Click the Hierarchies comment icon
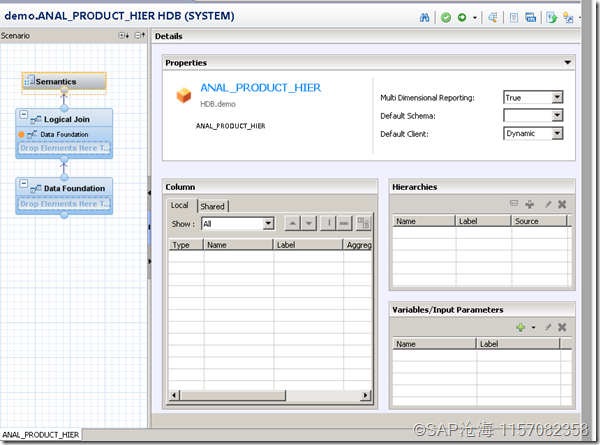The width and height of the screenshot is (600, 445). tap(514, 204)
